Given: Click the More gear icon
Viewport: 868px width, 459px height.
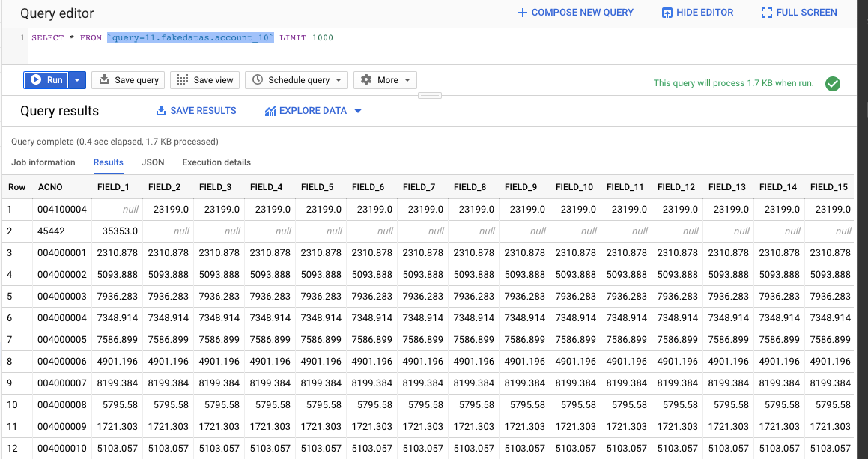Looking at the screenshot, I should coord(366,79).
